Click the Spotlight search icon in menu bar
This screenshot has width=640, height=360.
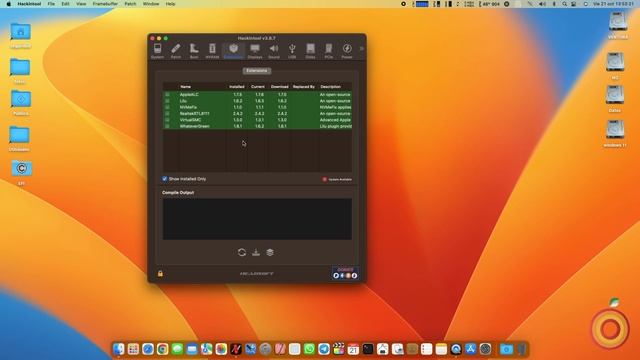[x=564, y=4]
